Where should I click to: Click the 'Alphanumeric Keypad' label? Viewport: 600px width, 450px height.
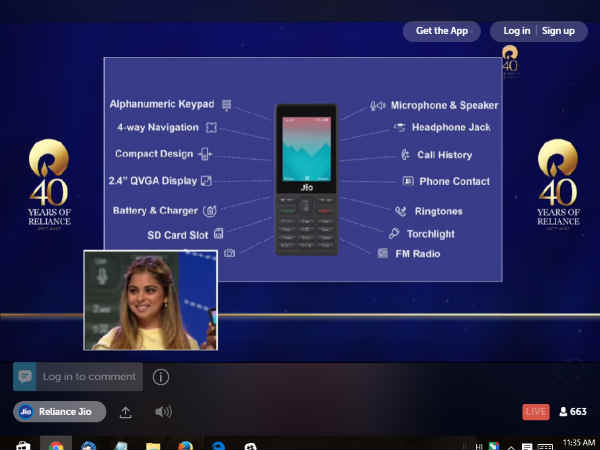tap(162, 104)
